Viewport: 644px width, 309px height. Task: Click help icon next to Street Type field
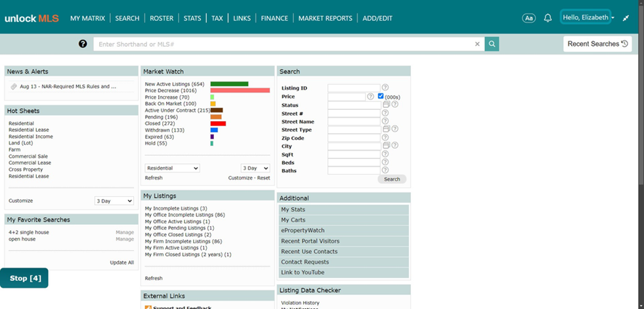pyautogui.click(x=395, y=129)
